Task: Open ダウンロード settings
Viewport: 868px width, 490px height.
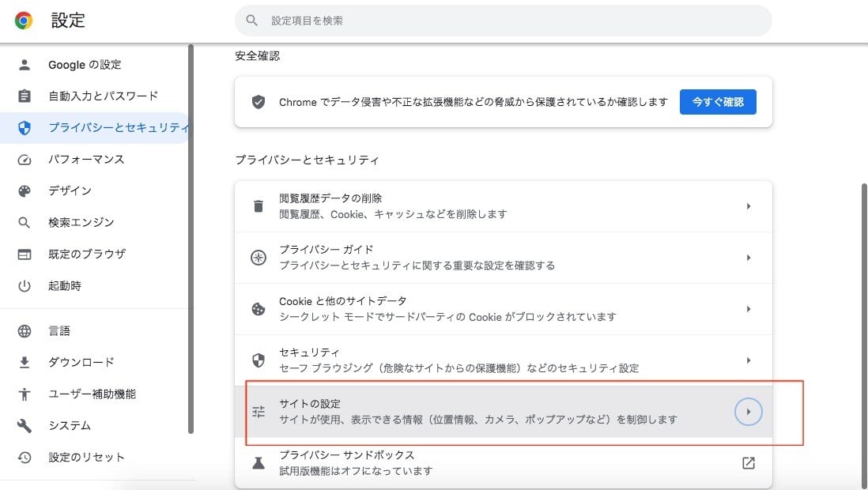Action: coord(81,363)
